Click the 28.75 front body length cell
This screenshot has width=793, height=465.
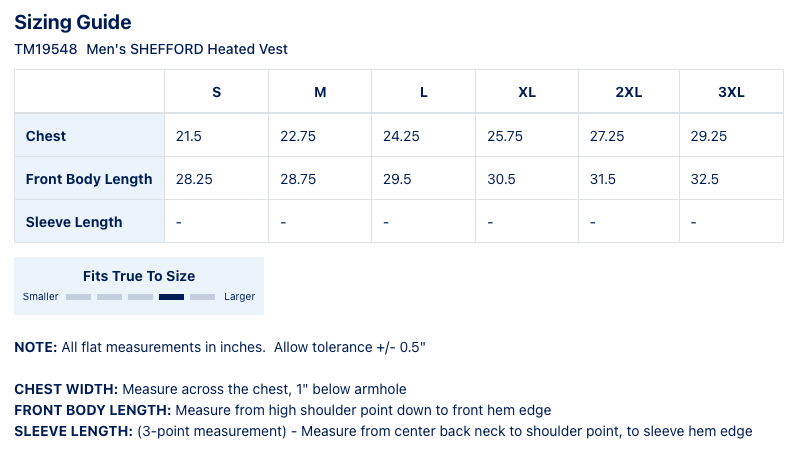coord(298,179)
